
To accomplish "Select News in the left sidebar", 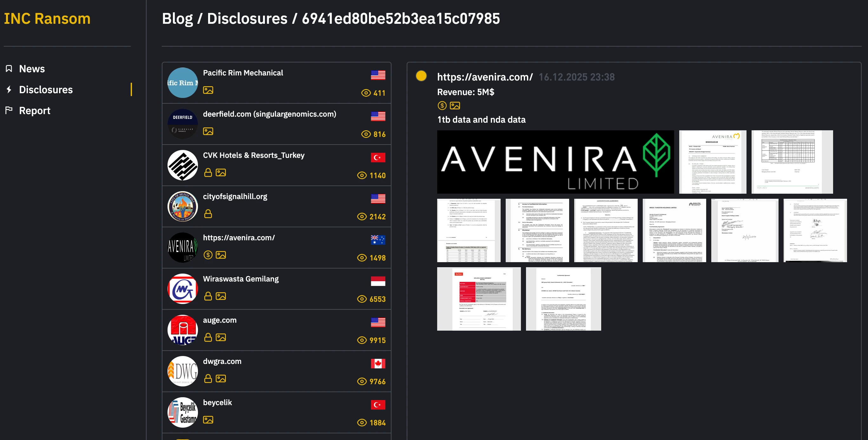I will click(x=32, y=68).
